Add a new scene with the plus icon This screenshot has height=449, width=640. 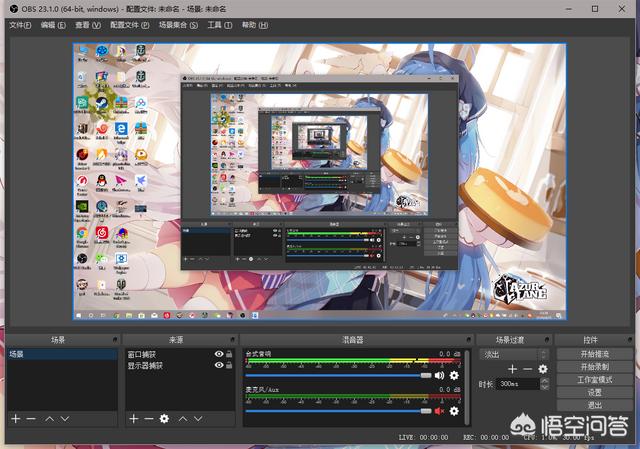click(16, 419)
